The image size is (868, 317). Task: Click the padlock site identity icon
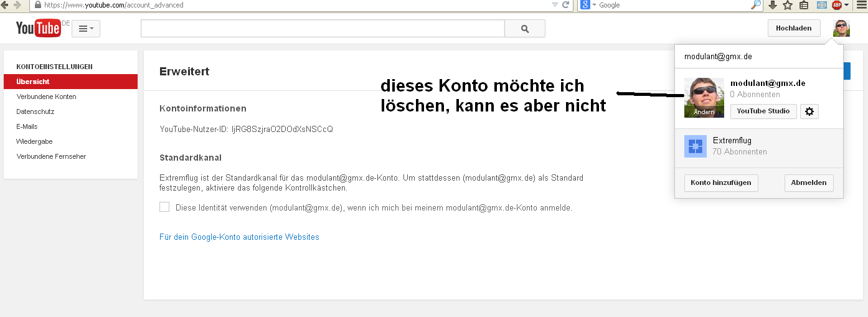(38, 5)
